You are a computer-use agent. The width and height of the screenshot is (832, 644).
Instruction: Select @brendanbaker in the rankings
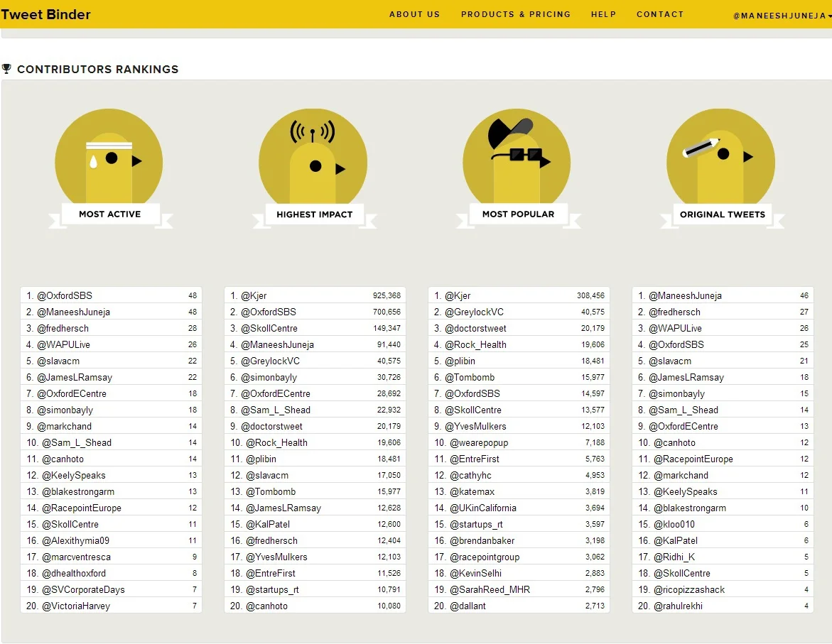point(482,540)
